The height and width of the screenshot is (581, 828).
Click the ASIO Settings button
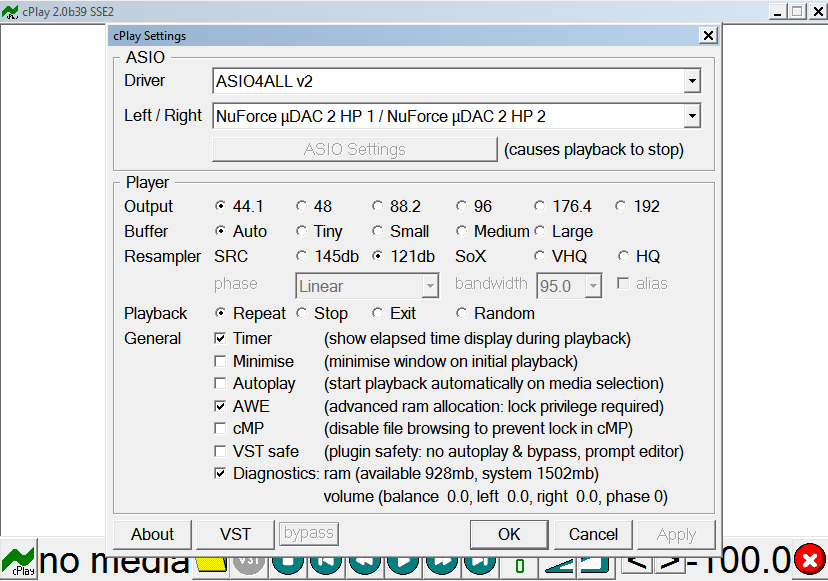(x=354, y=149)
